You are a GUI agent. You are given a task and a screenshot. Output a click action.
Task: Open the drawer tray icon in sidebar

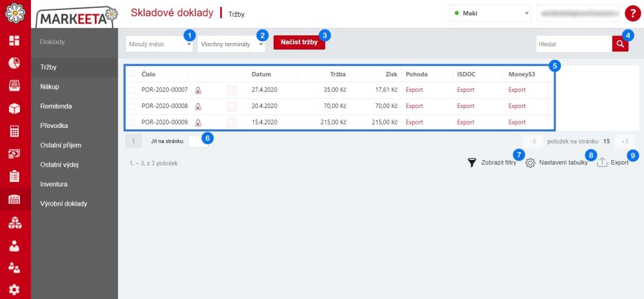coord(14,86)
